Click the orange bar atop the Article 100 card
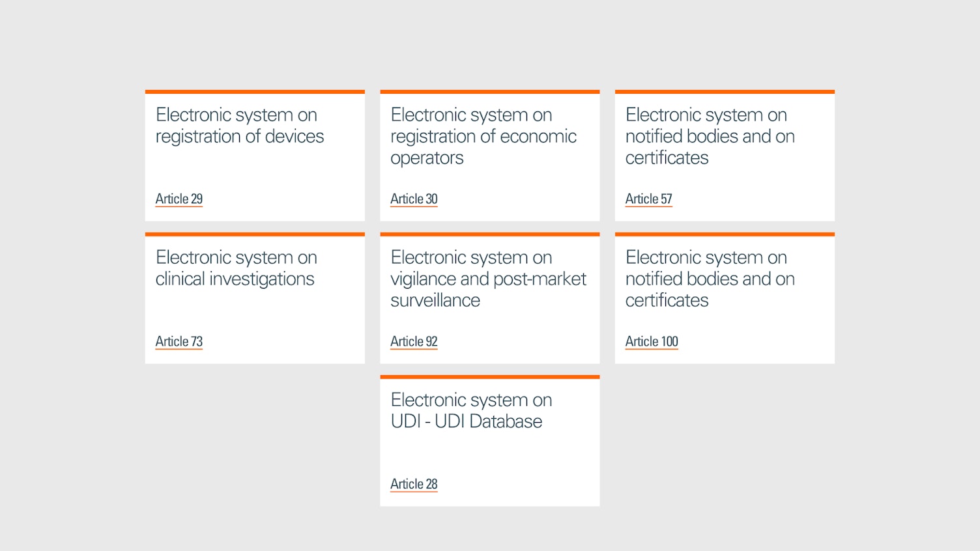980x551 pixels. [x=725, y=234]
